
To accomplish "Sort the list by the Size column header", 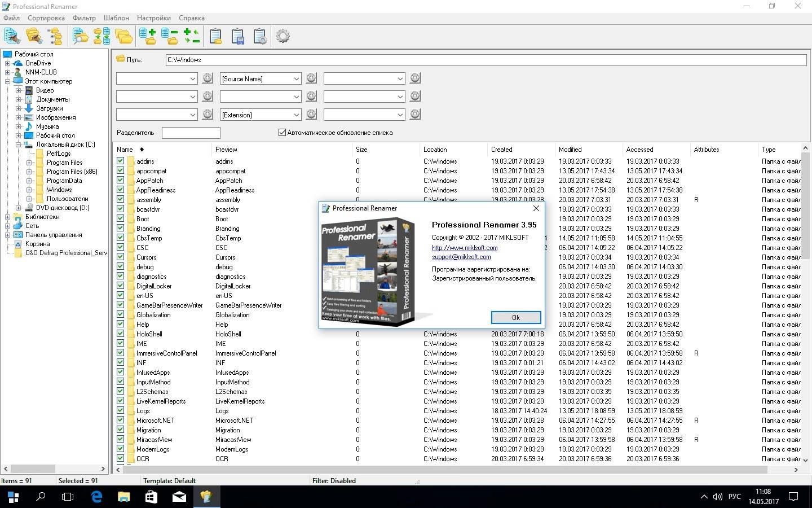I will coord(386,150).
